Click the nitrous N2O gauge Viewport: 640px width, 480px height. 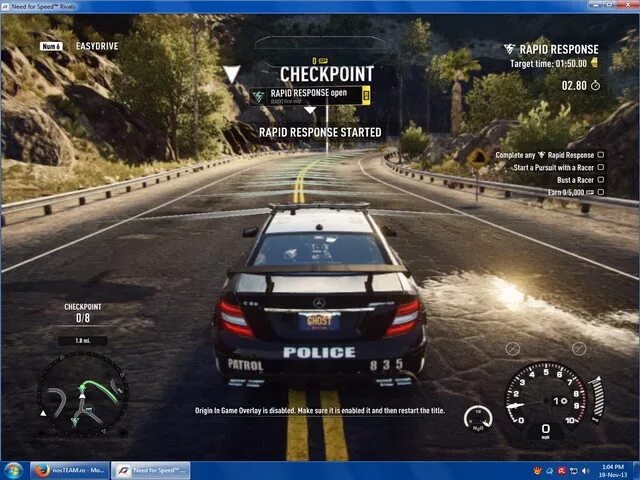pos(478,419)
